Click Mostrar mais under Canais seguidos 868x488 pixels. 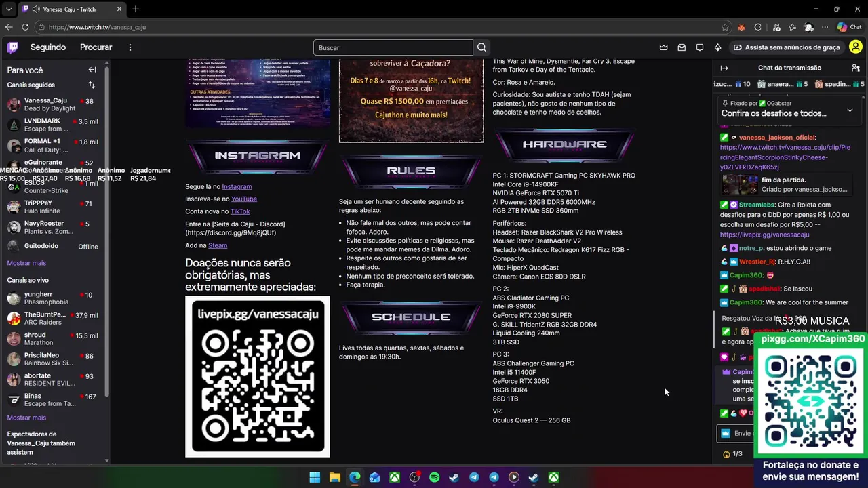[26, 263]
